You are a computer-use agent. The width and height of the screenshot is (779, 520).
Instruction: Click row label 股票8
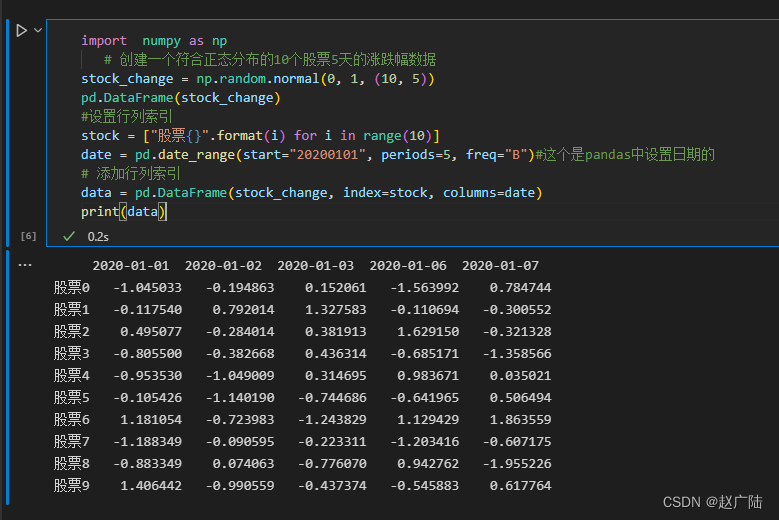[72, 463]
